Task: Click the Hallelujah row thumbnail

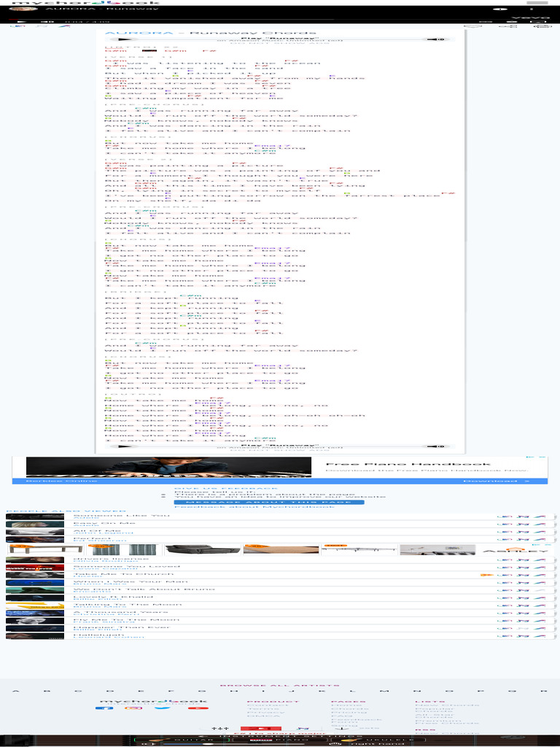Action: tap(35, 636)
